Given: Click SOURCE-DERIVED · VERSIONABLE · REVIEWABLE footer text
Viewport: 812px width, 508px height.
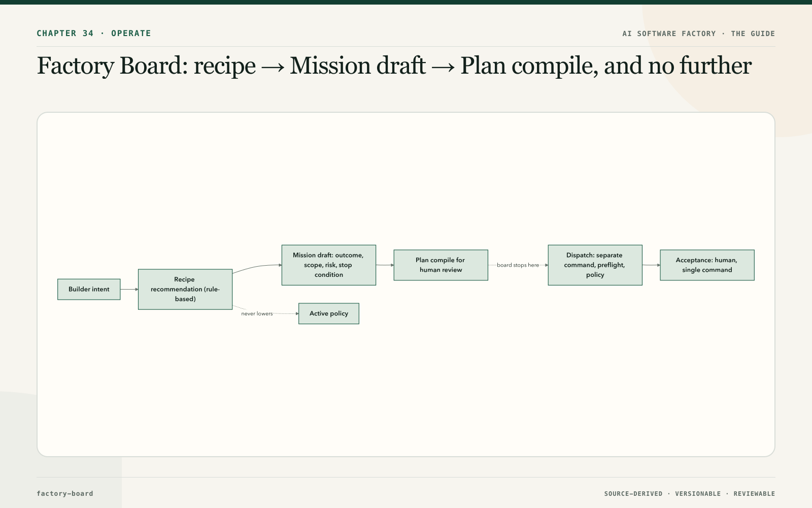Looking at the screenshot, I should coord(689,494).
